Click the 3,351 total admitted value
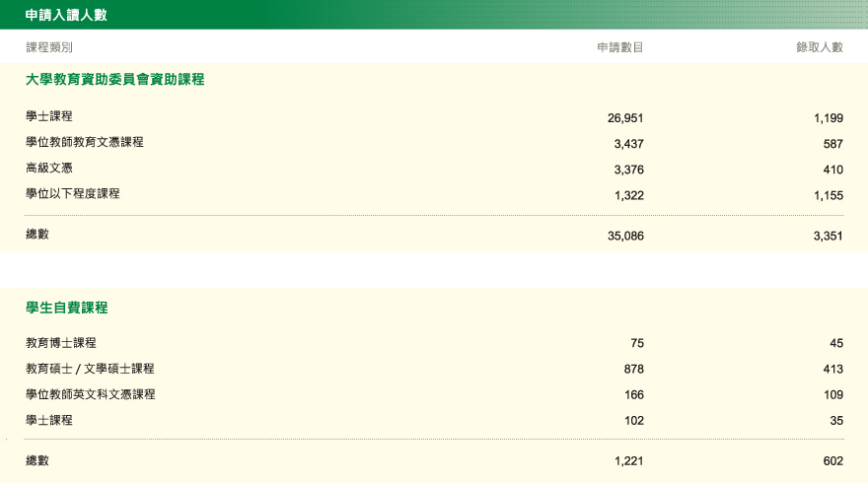The width and height of the screenshot is (868, 483). (x=829, y=237)
